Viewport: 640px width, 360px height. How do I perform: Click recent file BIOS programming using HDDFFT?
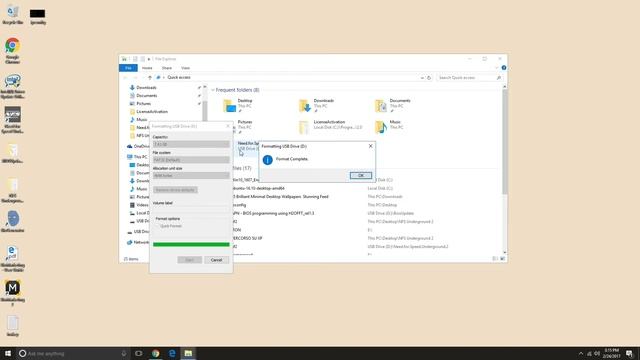coord(273,213)
